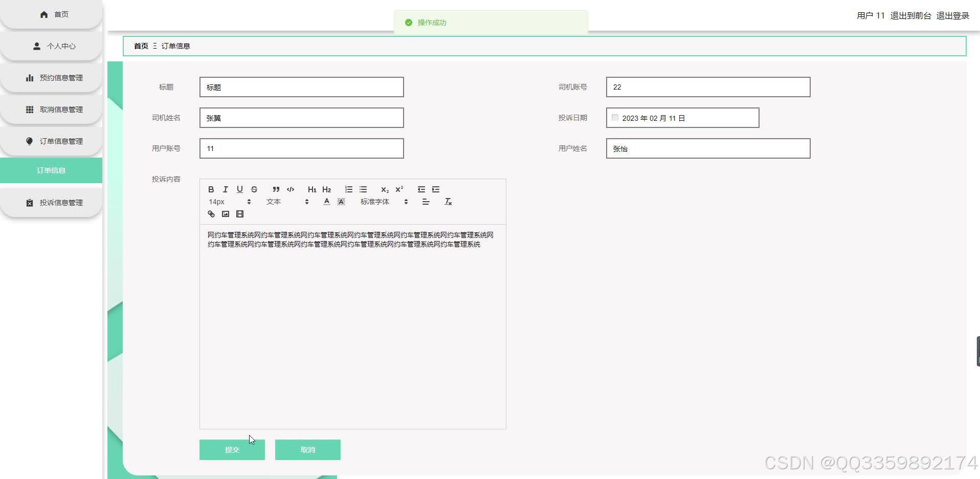
Task: Focus the 标题 input field
Action: tap(302, 87)
